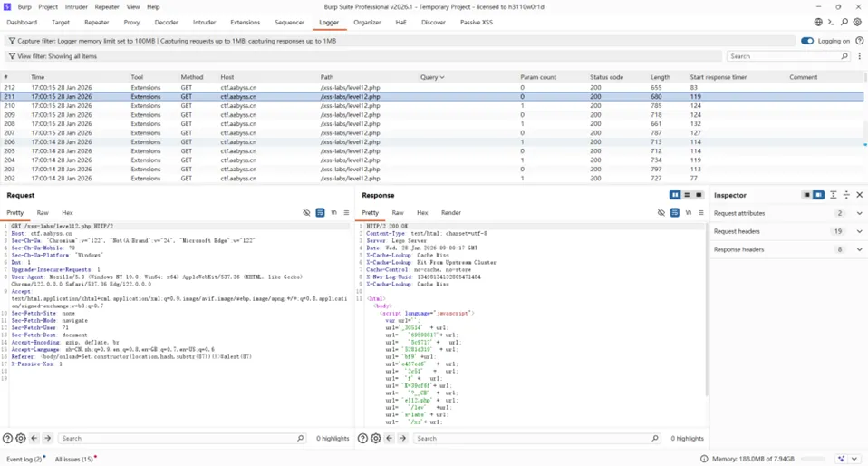The width and height of the screenshot is (868, 466).
Task: Select Logger row number 204
Action: pyautogui.click(x=433, y=160)
